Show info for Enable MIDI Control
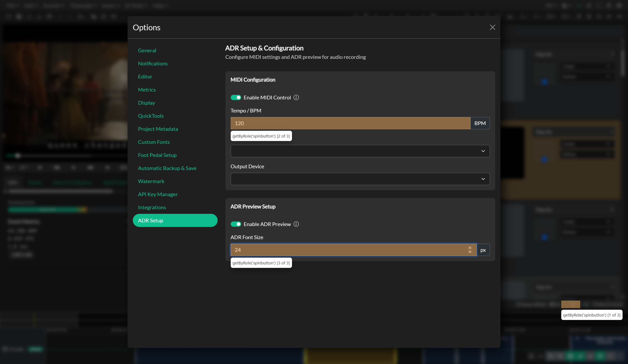 (x=296, y=97)
